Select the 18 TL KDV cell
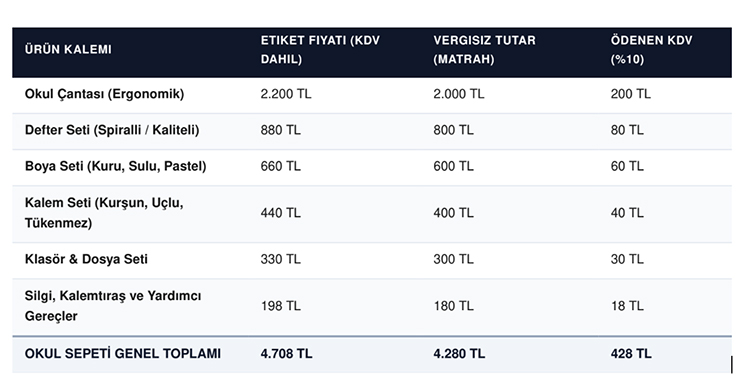Image resolution: width=750 pixels, height=391 pixels. 627,306
